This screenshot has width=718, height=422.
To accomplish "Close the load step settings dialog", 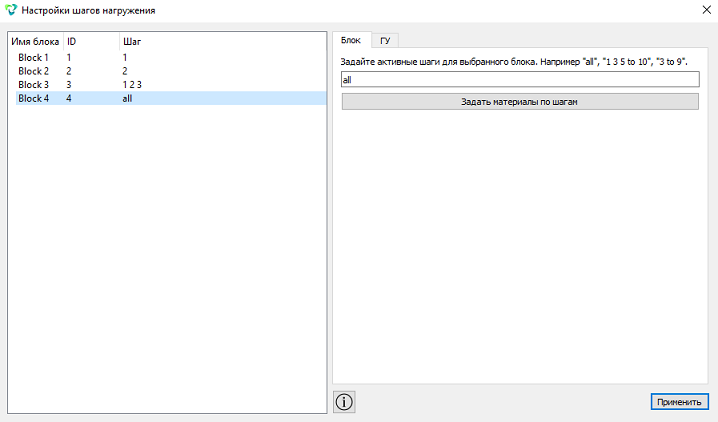I will (x=707, y=10).
